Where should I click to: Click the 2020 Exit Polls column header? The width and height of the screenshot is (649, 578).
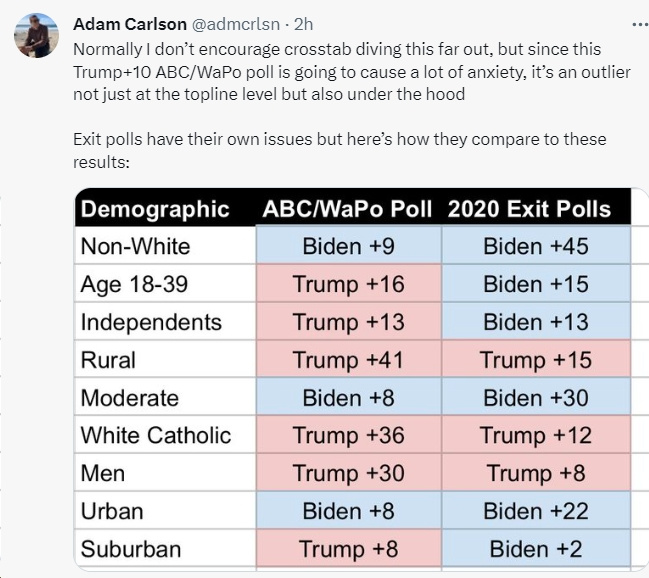pyautogui.click(x=529, y=209)
